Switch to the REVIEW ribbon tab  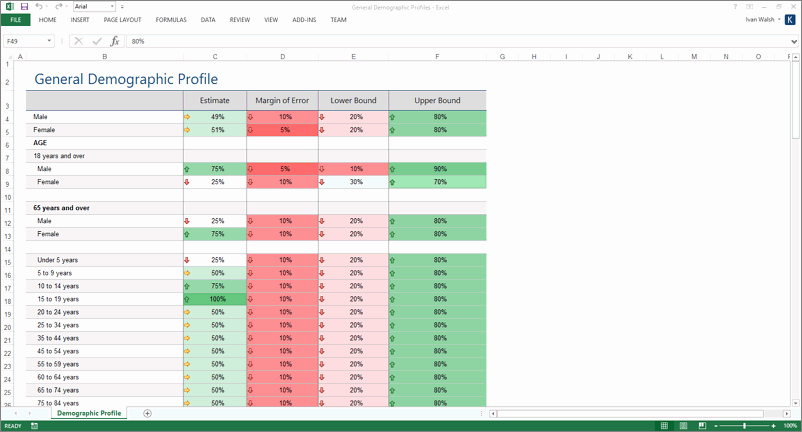click(239, 20)
